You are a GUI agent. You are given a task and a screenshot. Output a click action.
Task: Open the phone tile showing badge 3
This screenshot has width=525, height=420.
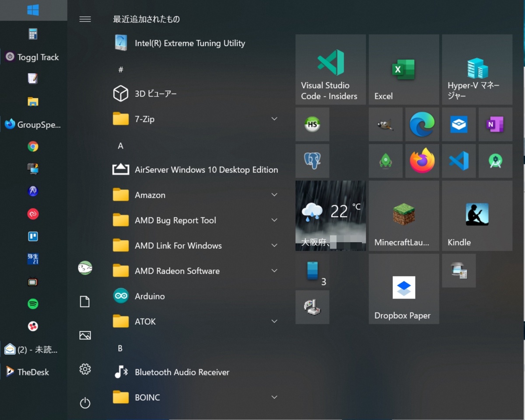(x=312, y=271)
